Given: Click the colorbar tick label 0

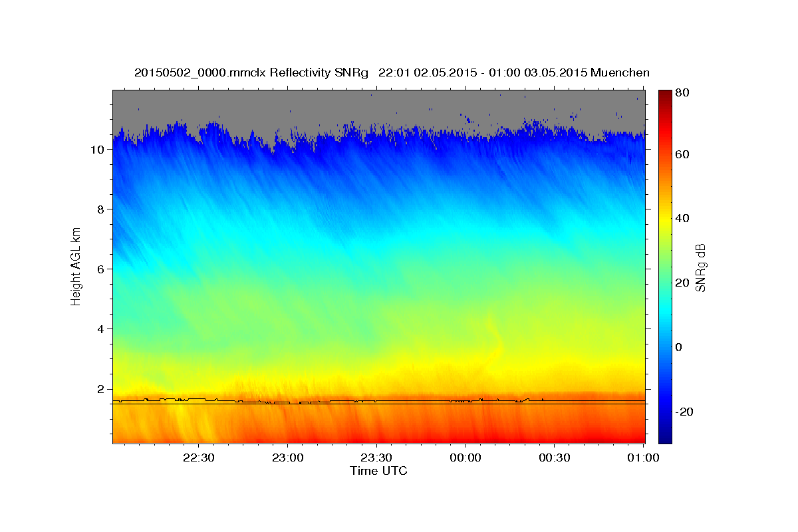Looking at the screenshot, I should coord(679,347).
